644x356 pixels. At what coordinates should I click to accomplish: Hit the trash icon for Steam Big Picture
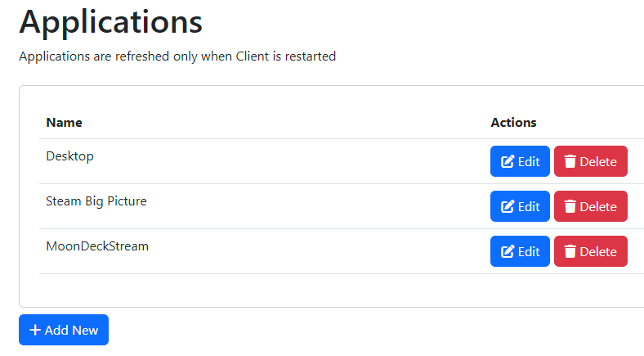(570, 207)
